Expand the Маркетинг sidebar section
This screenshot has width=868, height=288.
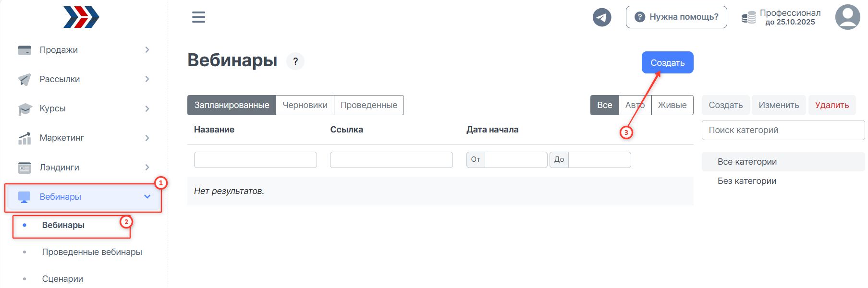[x=147, y=138]
